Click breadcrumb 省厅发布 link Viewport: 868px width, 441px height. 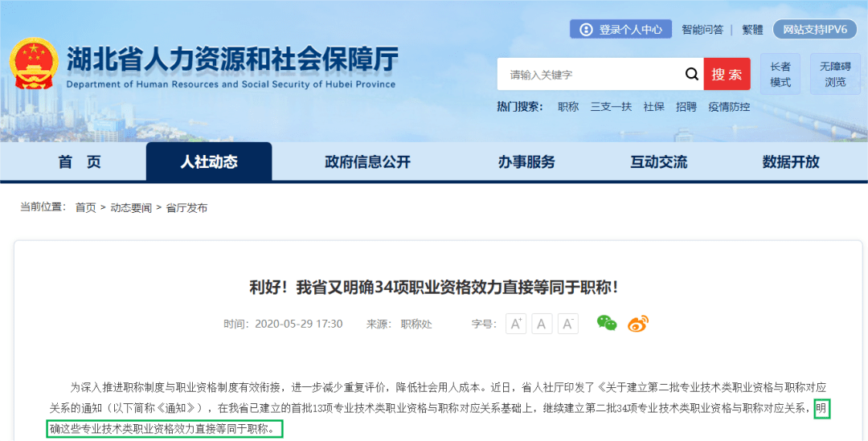coord(186,208)
